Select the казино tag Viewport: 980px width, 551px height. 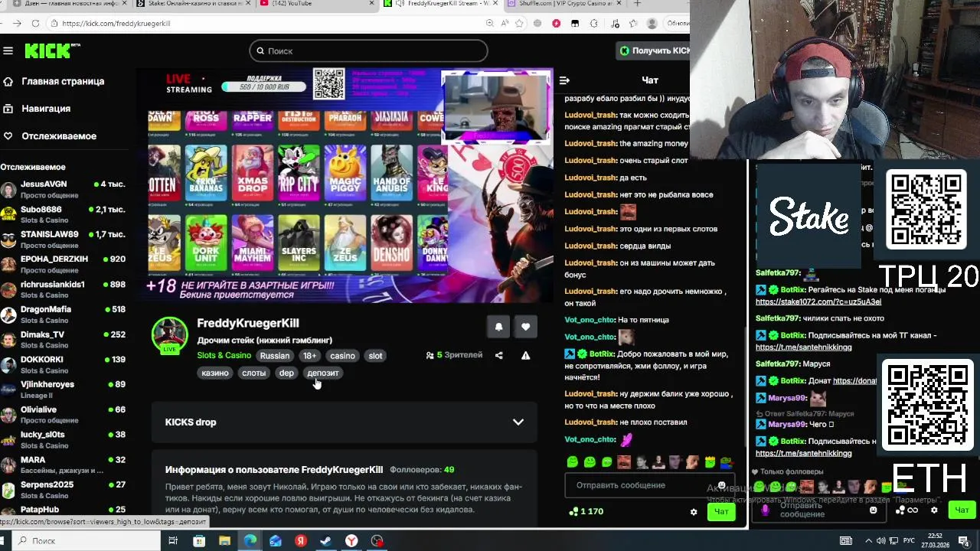(x=215, y=373)
